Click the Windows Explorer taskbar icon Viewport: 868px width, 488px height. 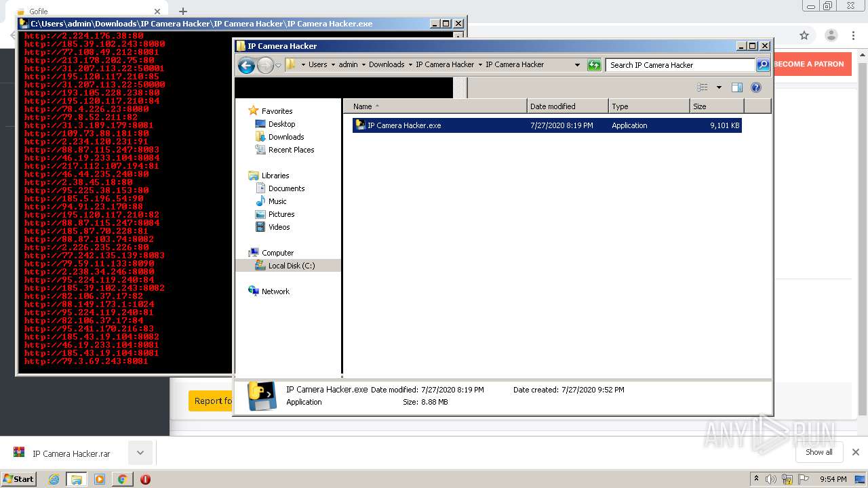tap(76, 479)
